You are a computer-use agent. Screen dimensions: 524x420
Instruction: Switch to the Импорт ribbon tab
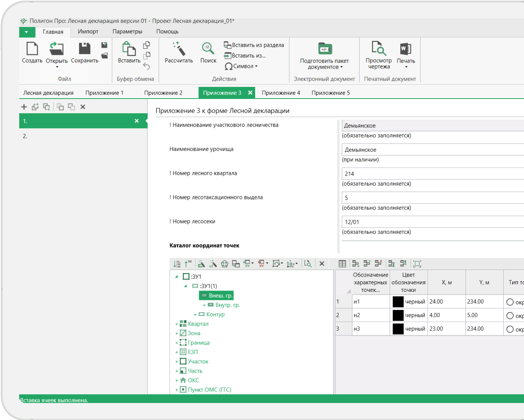click(88, 32)
